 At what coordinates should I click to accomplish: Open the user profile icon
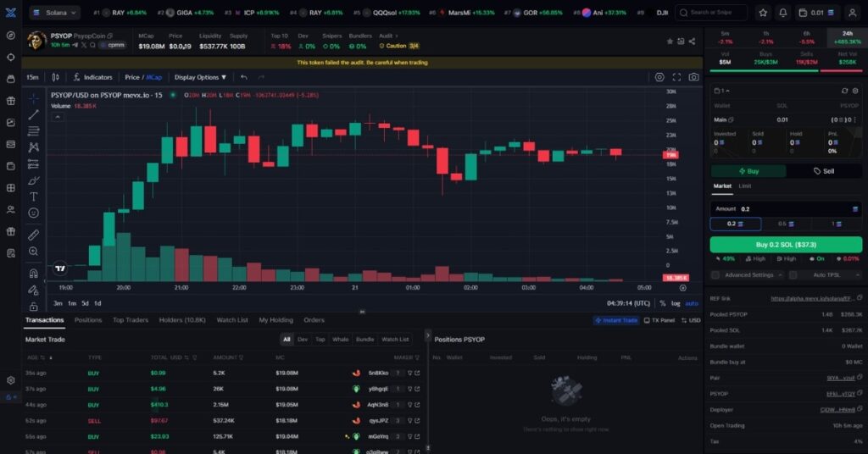point(853,13)
